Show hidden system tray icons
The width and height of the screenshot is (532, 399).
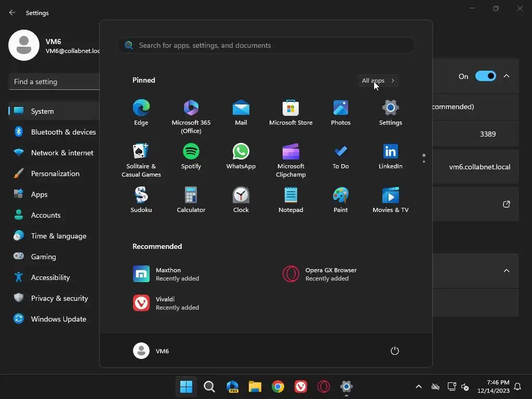pyautogui.click(x=419, y=387)
